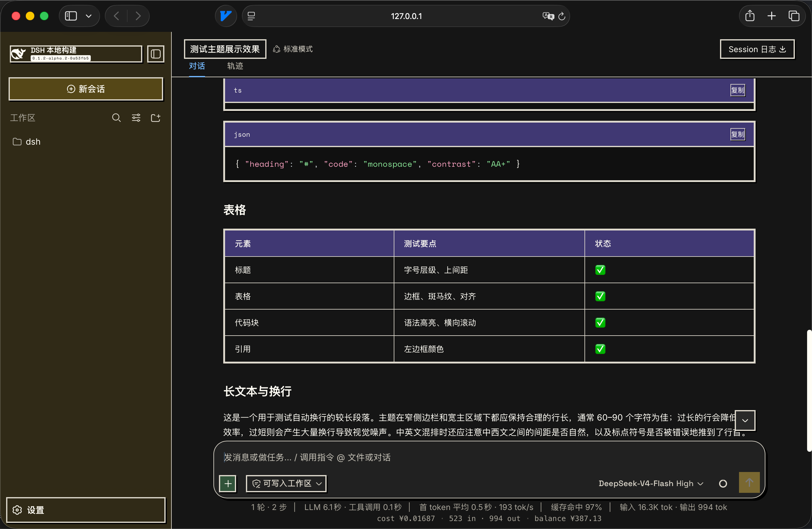The height and width of the screenshot is (529, 812).
Task: Copy the ts code block
Action: (x=737, y=90)
